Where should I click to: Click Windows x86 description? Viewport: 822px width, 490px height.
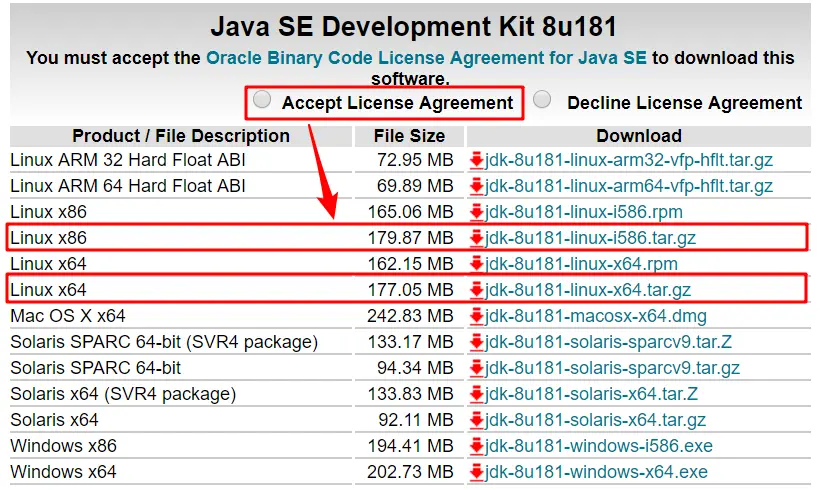(x=63, y=446)
